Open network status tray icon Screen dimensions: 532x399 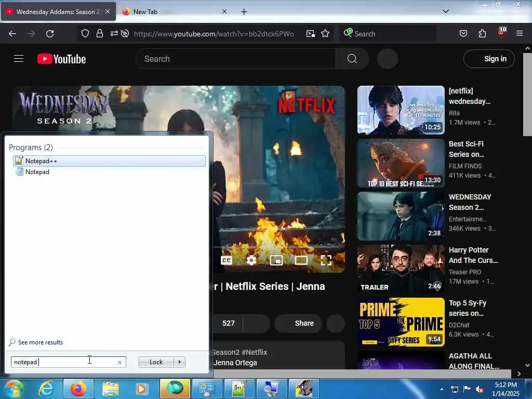(x=454, y=389)
